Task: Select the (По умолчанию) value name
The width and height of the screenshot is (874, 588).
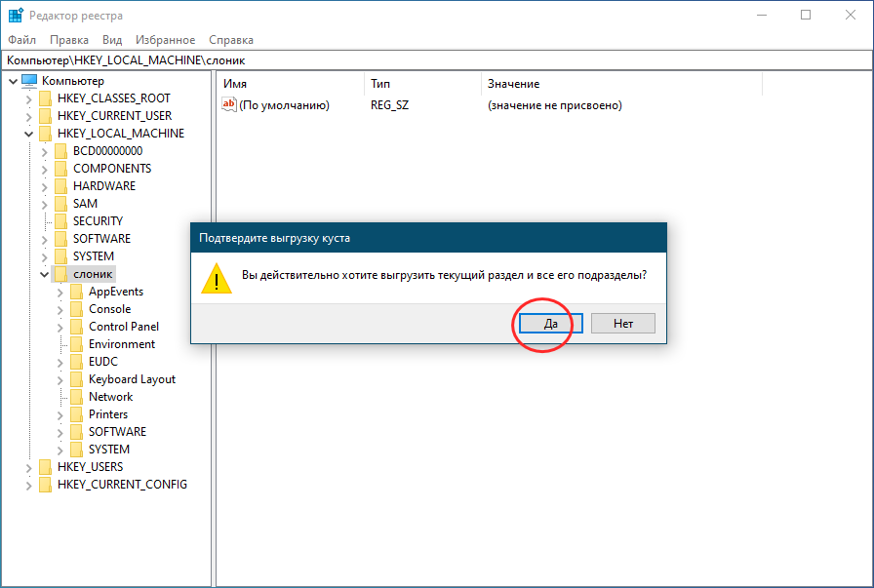Action: (x=284, y=105)
